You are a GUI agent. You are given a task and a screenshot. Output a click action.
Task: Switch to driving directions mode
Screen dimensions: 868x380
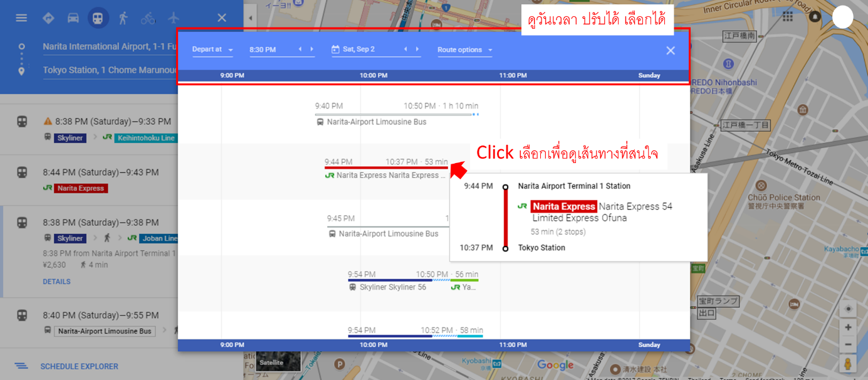73,18
